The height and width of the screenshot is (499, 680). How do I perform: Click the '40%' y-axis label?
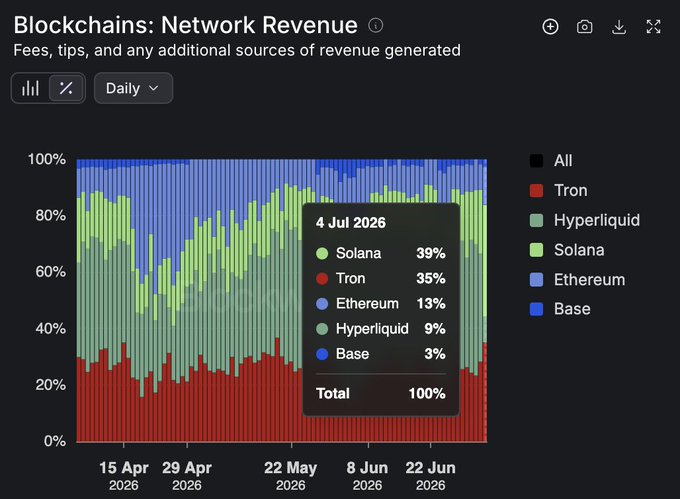point(51,328)
